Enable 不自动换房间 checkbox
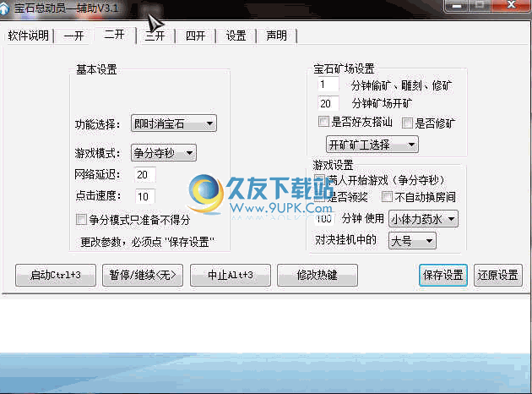The width and height of the screenshot is (532, 394). pos(387,196)
